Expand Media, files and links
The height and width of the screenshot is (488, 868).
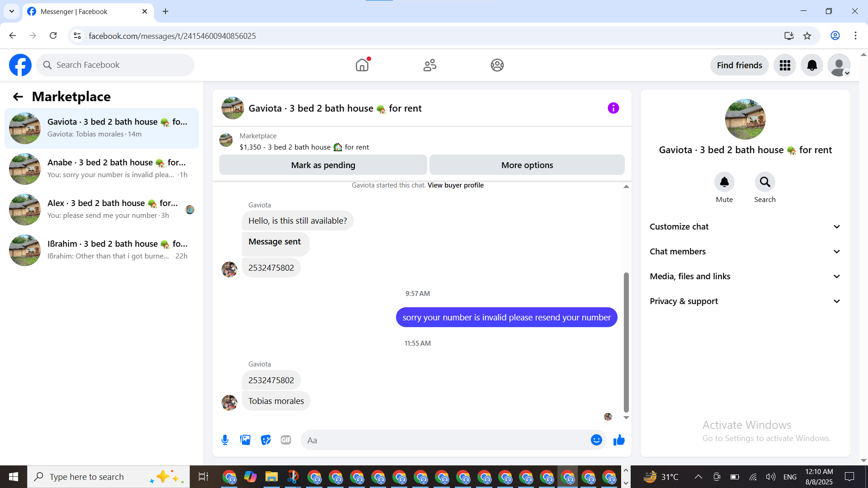coord(745,277)
